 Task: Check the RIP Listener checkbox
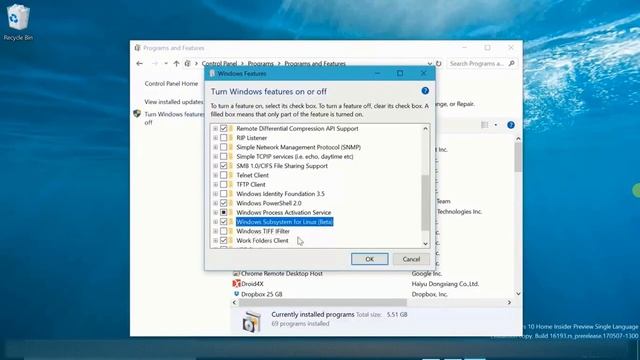[x=223, y=138]
